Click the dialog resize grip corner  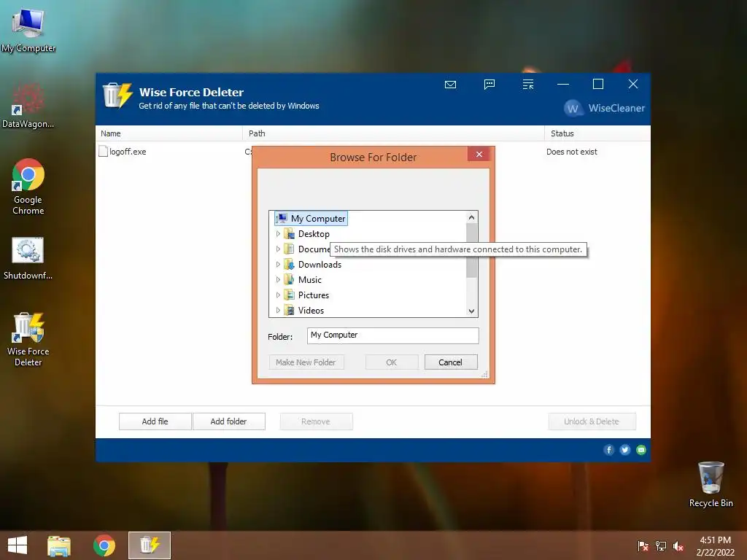[x=484, y=374]
